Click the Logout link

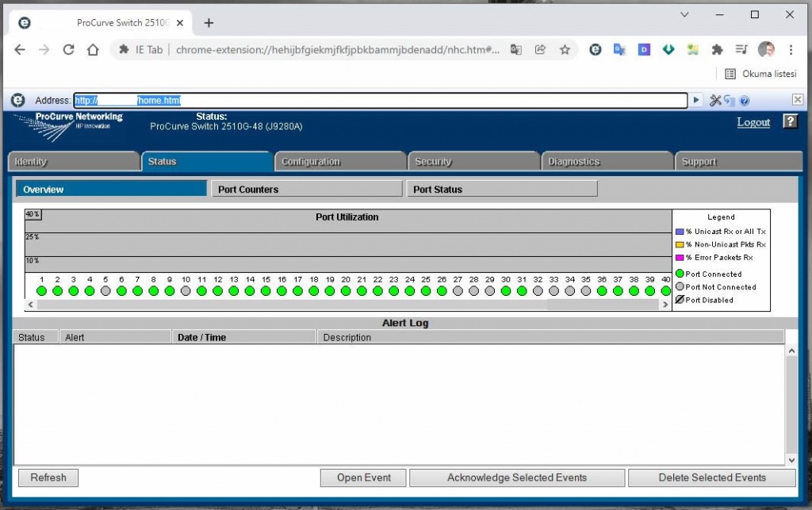click(753, 122)
